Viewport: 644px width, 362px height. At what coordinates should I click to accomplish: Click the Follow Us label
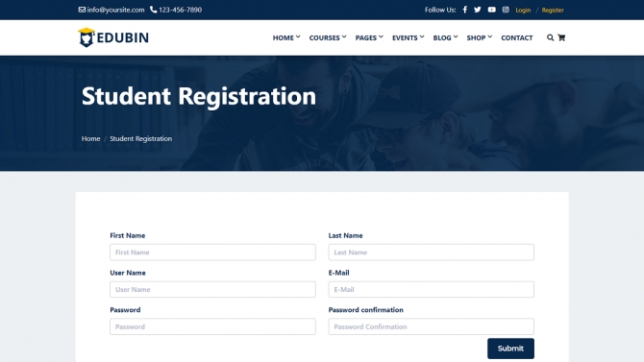[x=440, y=10]
